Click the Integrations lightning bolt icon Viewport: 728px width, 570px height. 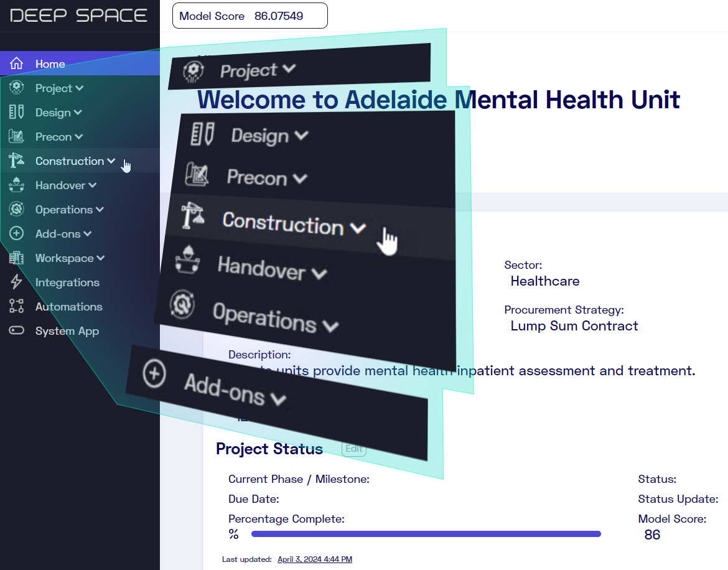[17, 282]
